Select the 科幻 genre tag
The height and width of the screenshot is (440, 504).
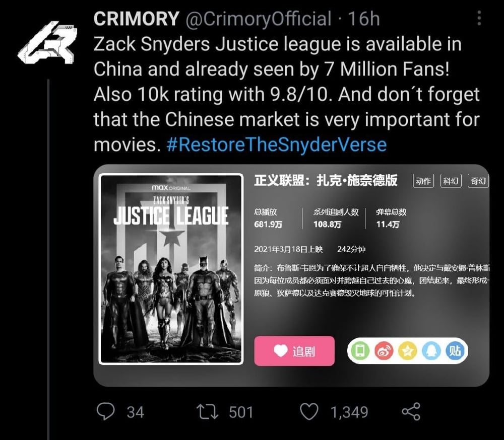click(451, 181)
